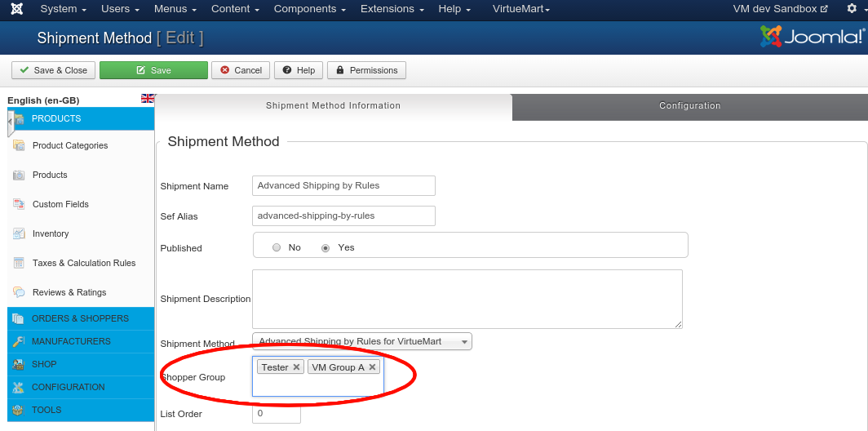Click the Inventory sidebar icon

tap(18, 233)
